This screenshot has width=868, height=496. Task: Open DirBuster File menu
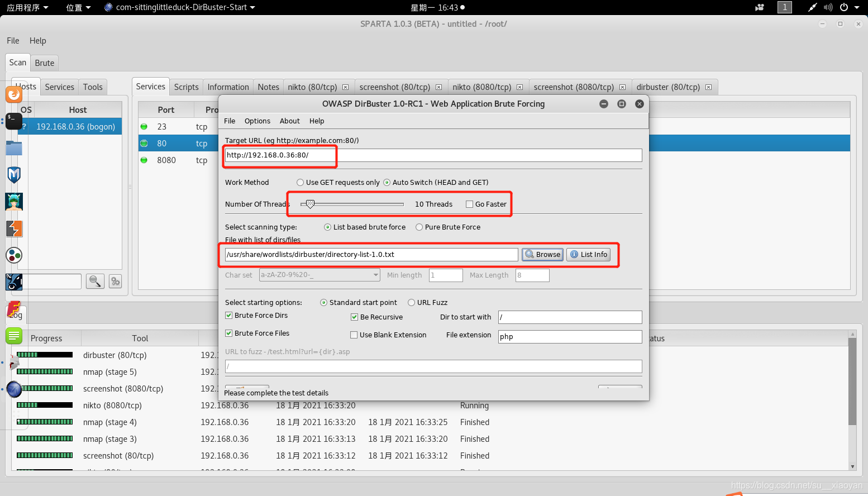230,121
